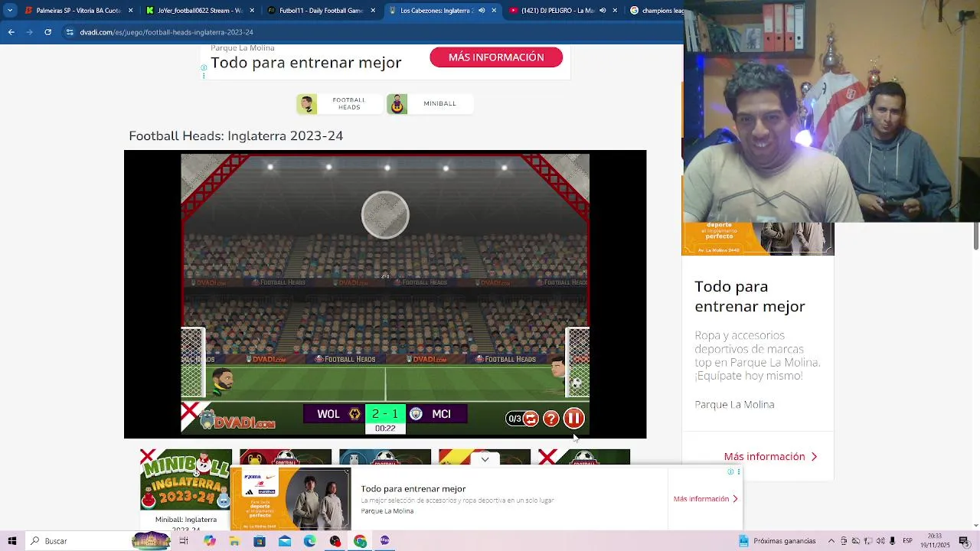Screen dimensions: 980x551
Task: Click the red restart match icon
Action: 531,419
